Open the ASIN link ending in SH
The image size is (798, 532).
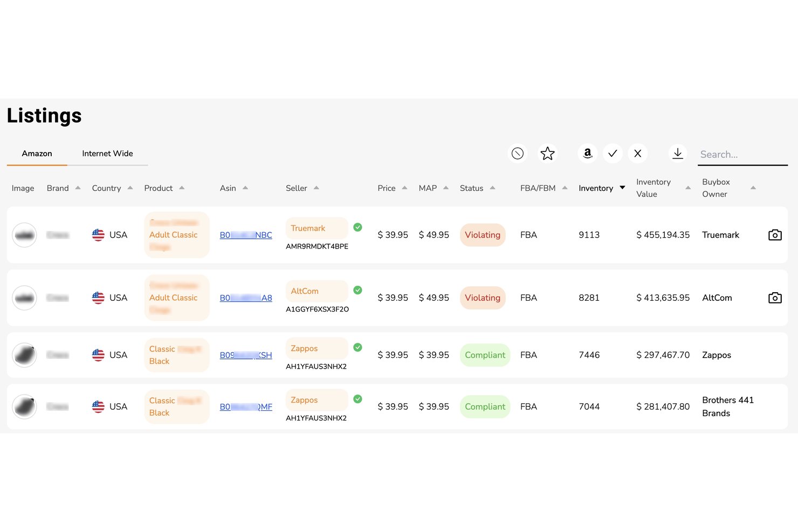[246, 355]
